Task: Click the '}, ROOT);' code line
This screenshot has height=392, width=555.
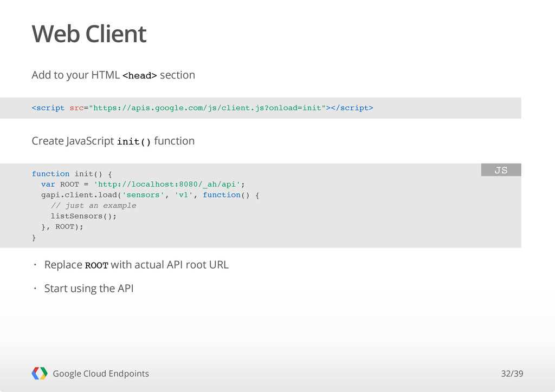Action: [x=62, y=227]
